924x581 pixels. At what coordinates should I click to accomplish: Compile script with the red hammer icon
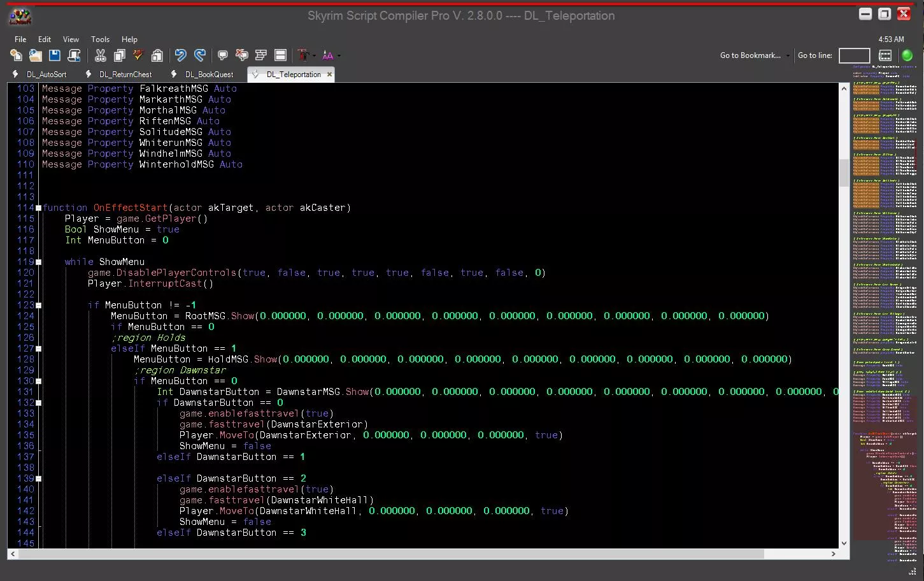[x=303, y=55]
